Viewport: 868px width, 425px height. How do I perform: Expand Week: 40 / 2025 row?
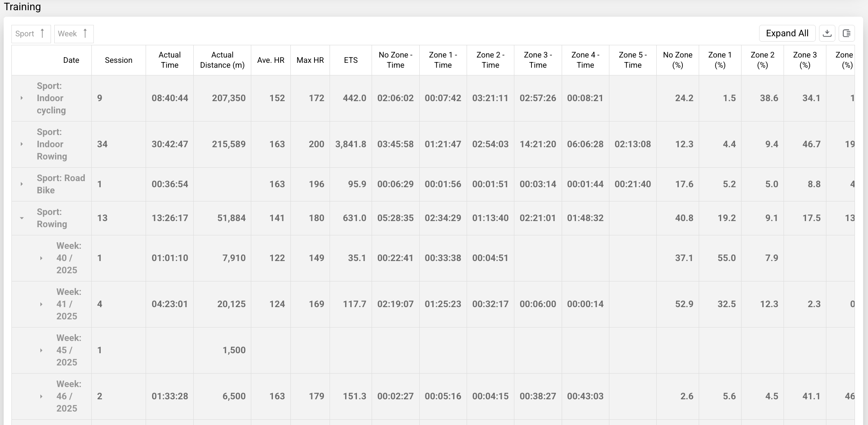click(x=41, y=258)
